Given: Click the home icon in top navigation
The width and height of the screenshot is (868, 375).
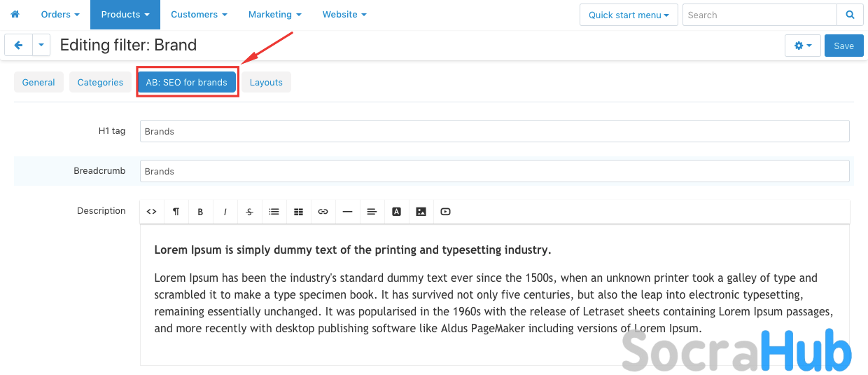Looking at the screenshot, I should coord(15,14).
